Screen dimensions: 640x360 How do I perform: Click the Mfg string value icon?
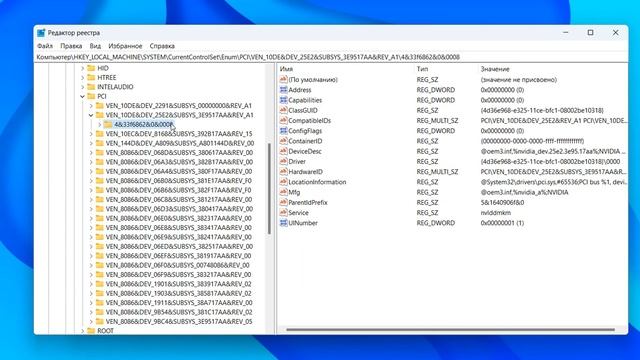(283, 192)
